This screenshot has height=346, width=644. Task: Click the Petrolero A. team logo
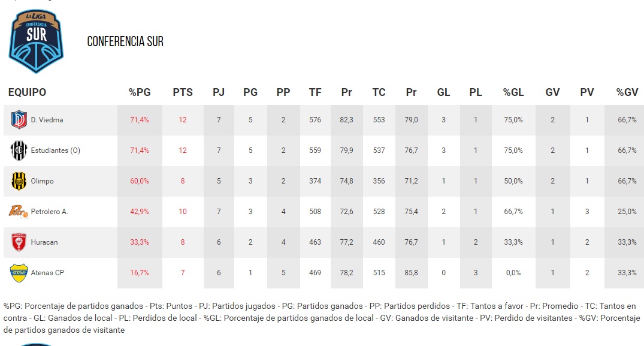(x=19, y=212)
